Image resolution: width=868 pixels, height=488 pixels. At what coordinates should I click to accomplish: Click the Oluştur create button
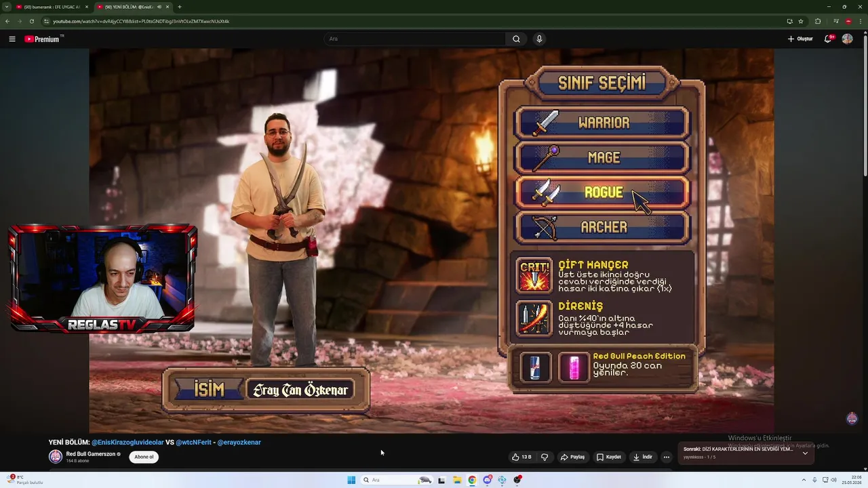tap(800, 39)
